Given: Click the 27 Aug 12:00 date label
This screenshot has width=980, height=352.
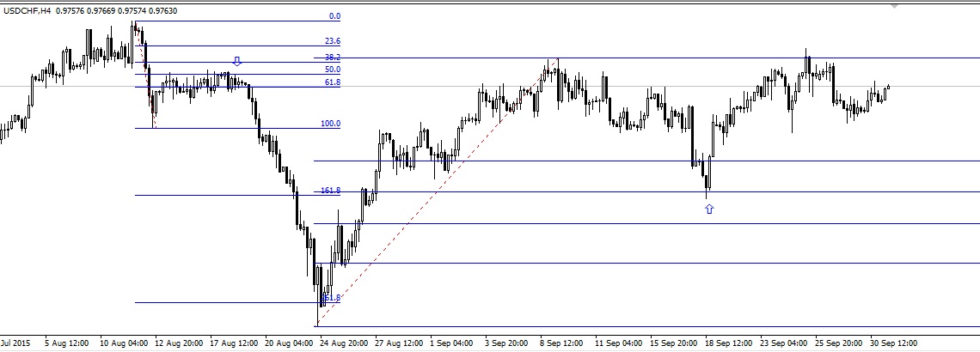Looking at the screenshot, I should (x=399, y=343).
